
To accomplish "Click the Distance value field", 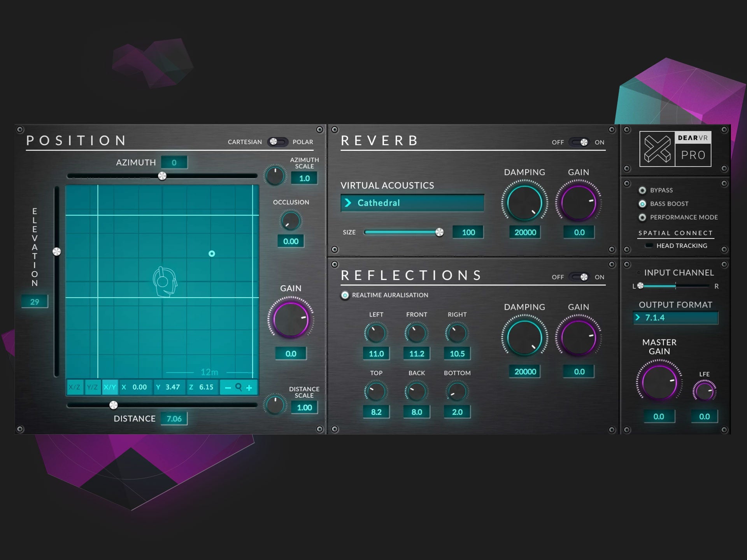I will [174, 419].
